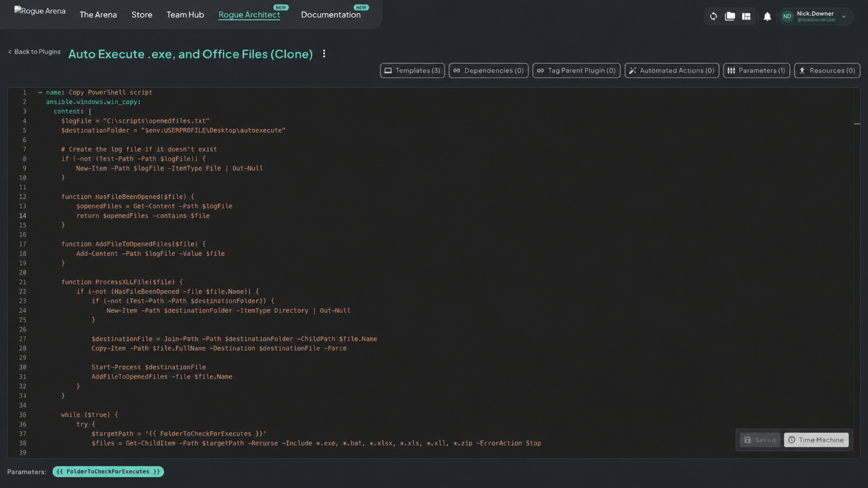The width and height of the screenshot is (868, 488).
Task: Click 'name: Copy PowerShell script' line
Action: (x=95, y=92)
